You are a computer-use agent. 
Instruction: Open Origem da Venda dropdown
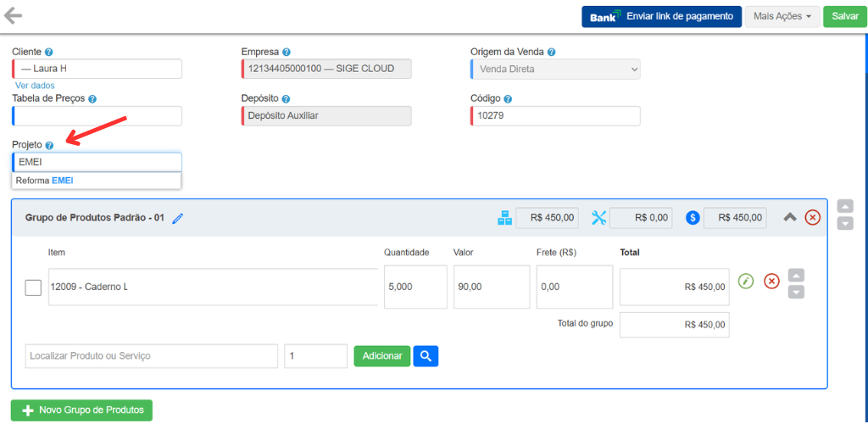555,69
